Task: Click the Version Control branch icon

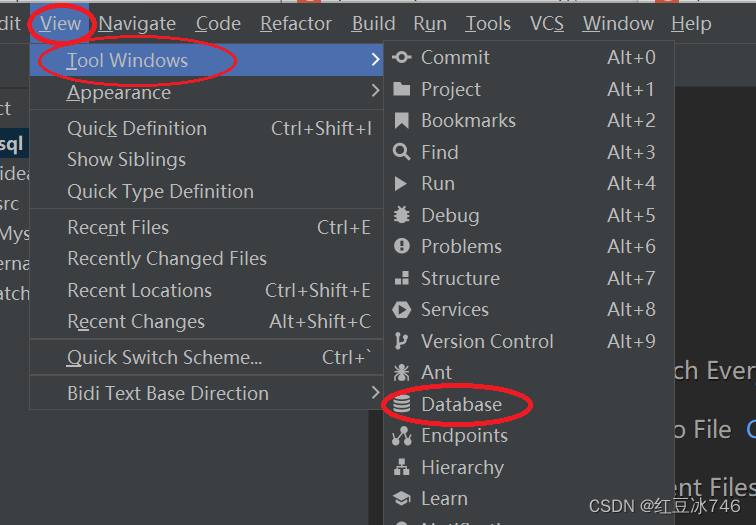Action: [x=401, y=341]
